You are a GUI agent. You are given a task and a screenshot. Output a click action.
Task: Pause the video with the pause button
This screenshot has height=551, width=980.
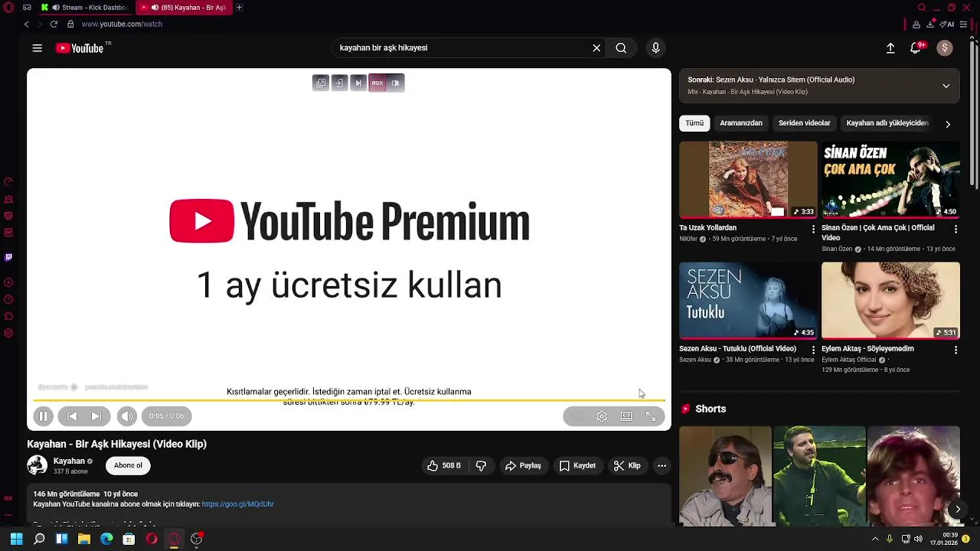coord(44,416)
